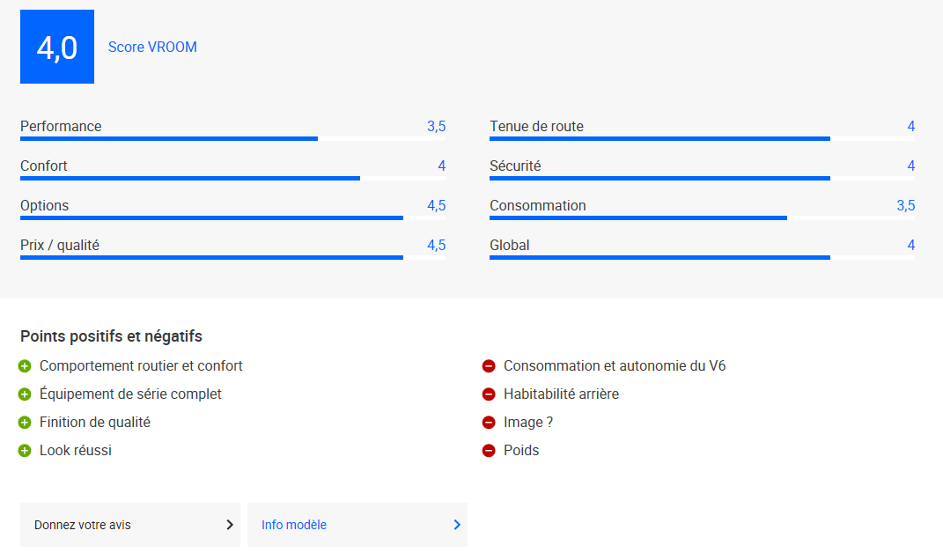The image size is (943, 560).
Task: Click the Global rating bar
Action: (x=702, y=258)
